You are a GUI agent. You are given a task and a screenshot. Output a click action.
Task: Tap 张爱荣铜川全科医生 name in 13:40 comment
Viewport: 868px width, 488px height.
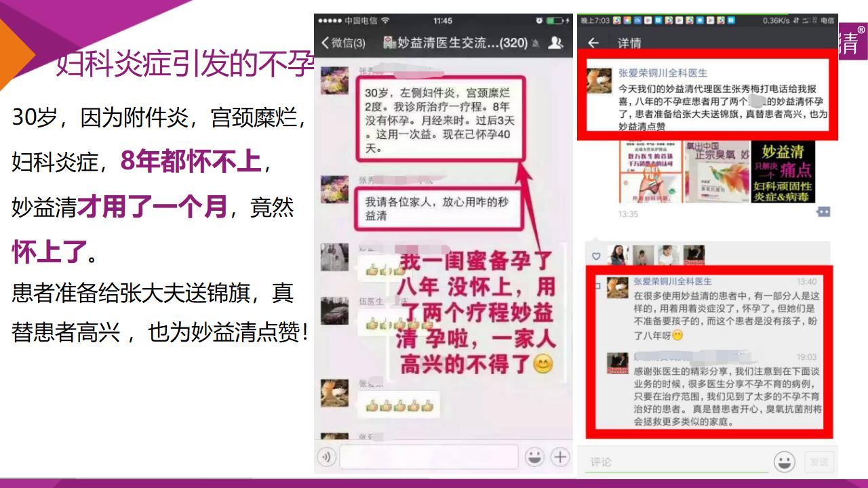[x=672, y=281]
